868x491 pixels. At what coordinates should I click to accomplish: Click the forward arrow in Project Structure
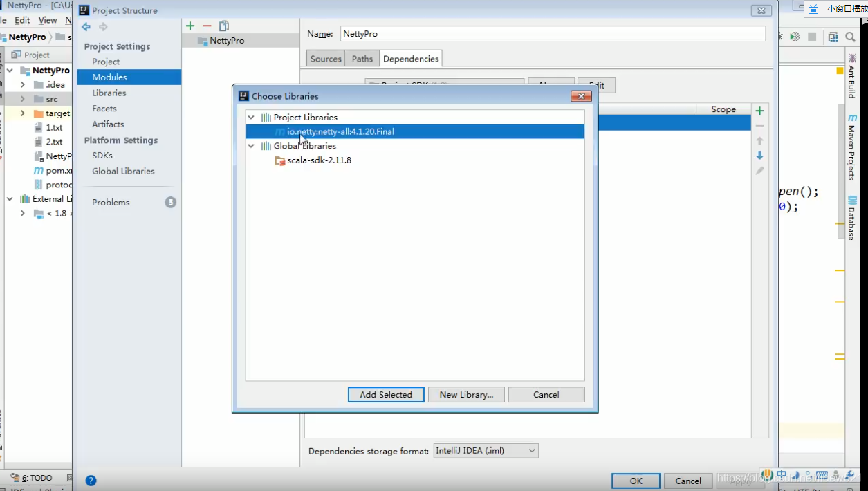tap(103, 27)
